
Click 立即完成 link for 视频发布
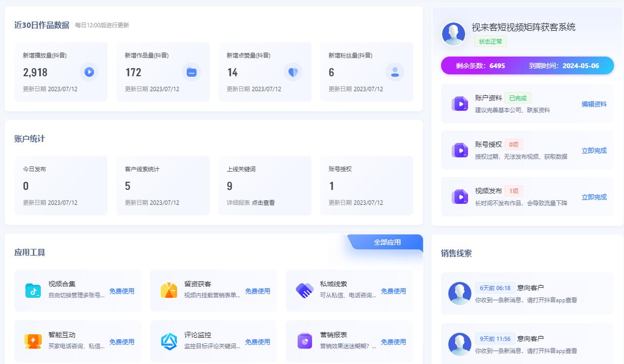tap(594, 197)
